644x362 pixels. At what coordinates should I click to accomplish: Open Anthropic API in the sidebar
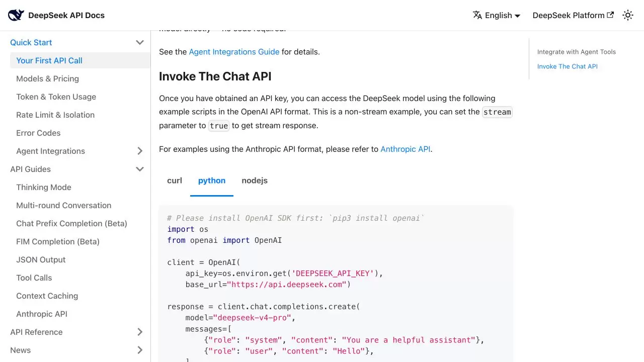click(x=42, y=314)
